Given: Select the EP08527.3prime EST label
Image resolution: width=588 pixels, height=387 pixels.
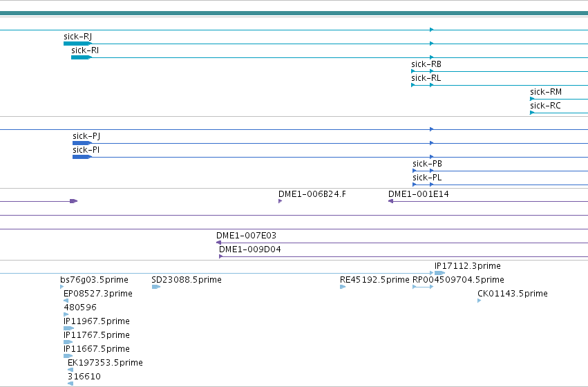Looking at the screenshot, I should 98,294.
